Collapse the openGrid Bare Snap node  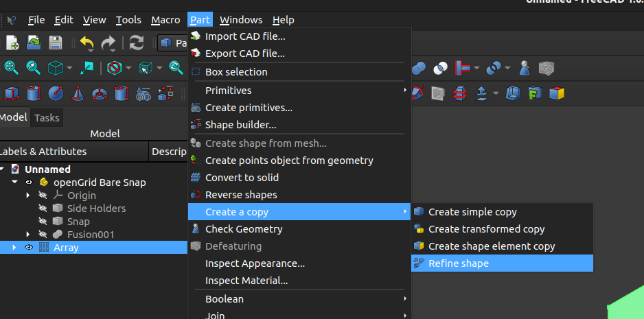pyautogui.click(x=14, y=182)
